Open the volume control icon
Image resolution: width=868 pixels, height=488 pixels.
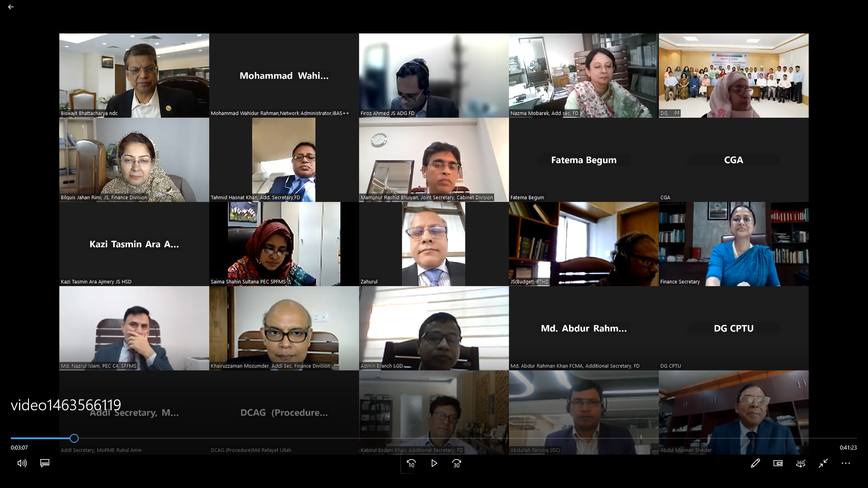tap(22, 463)
